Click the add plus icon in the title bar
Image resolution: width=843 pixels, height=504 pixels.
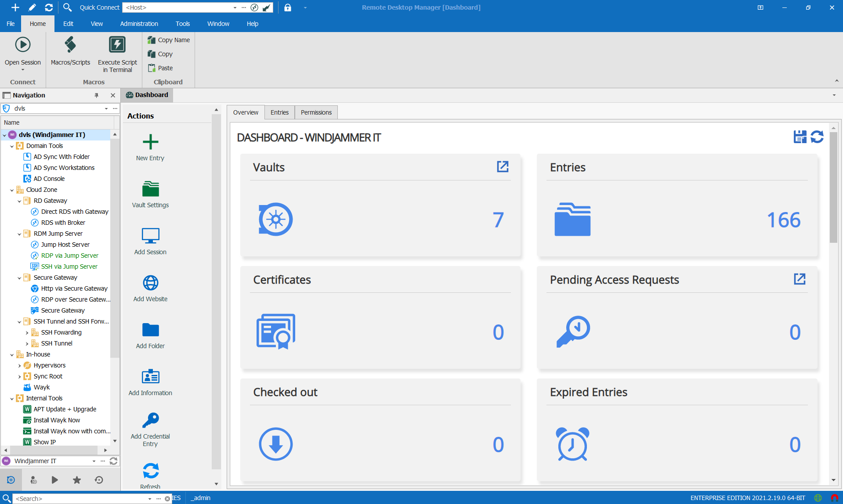point(15,7)
